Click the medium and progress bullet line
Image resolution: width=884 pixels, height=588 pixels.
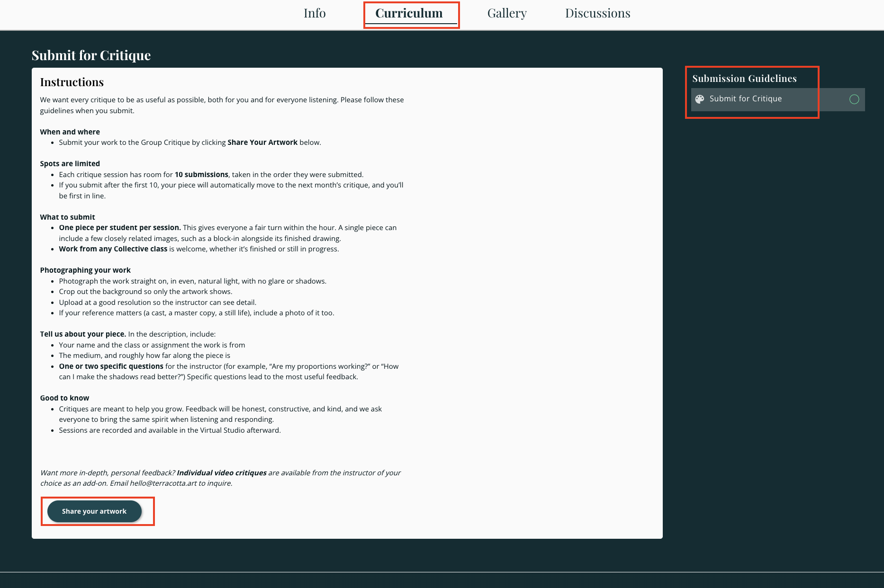144,356
